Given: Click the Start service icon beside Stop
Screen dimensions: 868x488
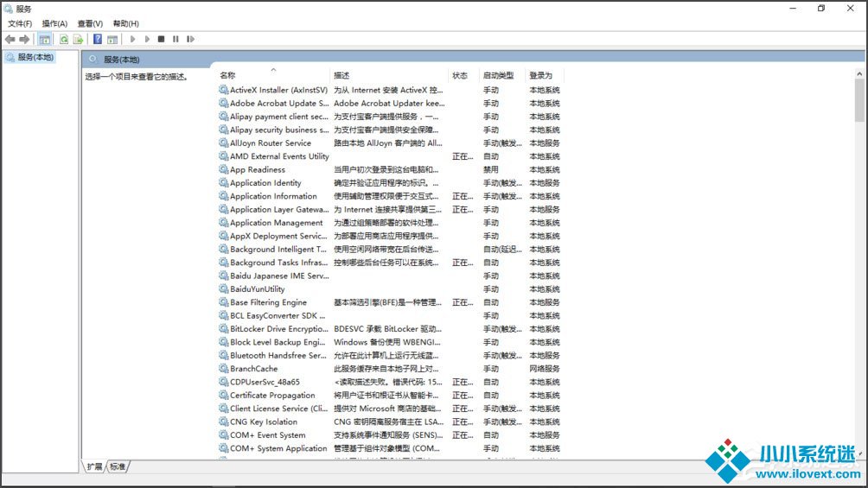Looking at the screenshot, I should click(147, 39).
